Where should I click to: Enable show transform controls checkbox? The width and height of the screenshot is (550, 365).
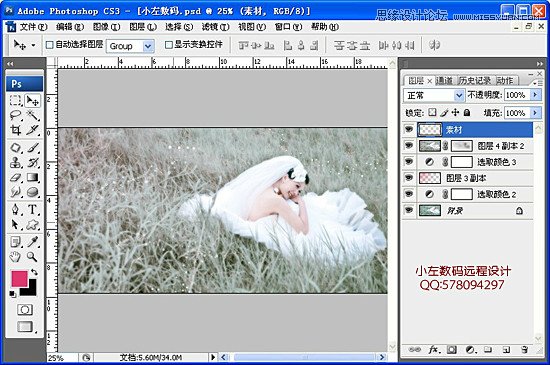point(169,45)
